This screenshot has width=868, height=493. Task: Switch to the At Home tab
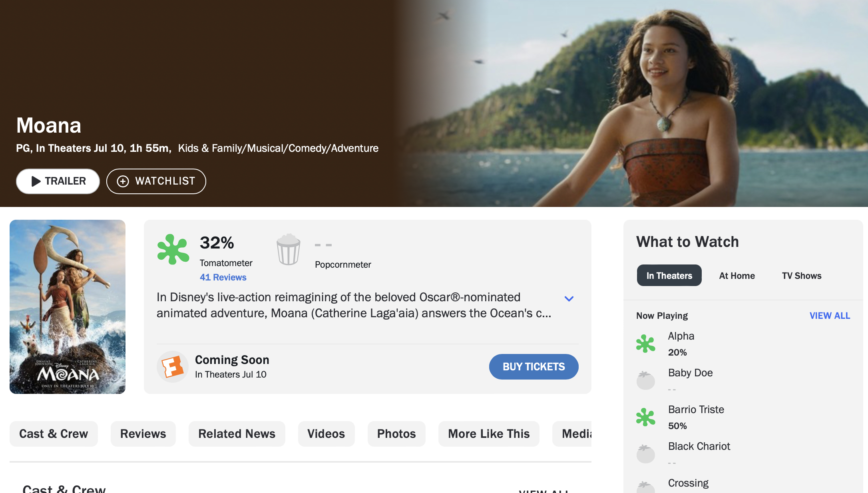(x=737, y=276)
